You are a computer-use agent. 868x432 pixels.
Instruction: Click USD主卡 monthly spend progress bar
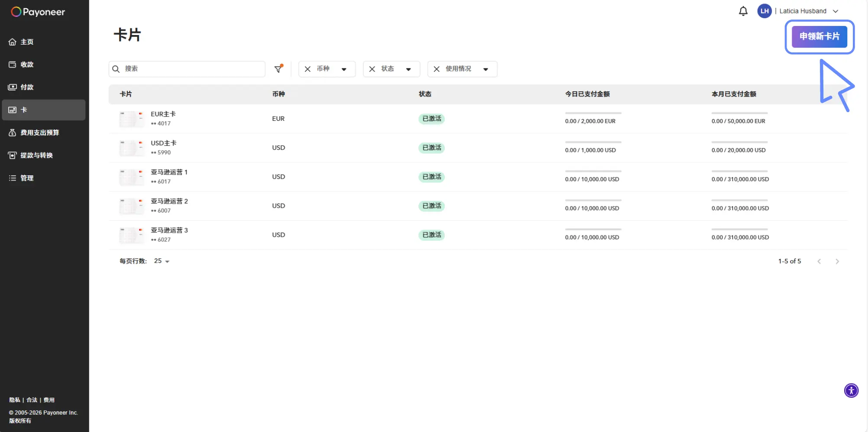point(739,142)
